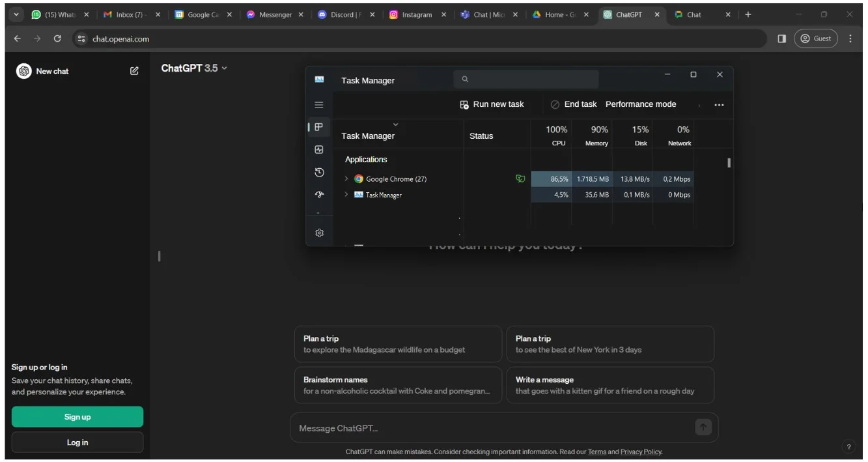
Task: Select the Processes page icon
Action: click(319, 127)
